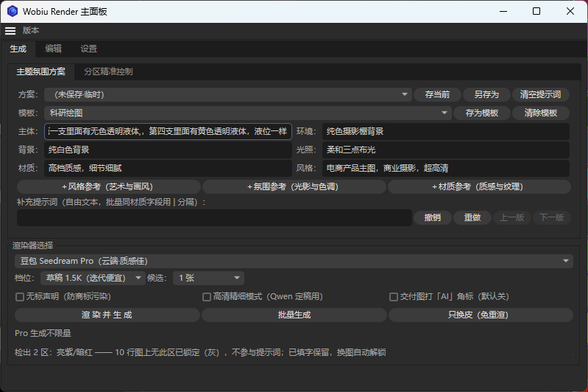Switch to the 编辑 tab
The width and height of the screenshot is (588, 392).
pyautogui.click(x=53, y=49)
